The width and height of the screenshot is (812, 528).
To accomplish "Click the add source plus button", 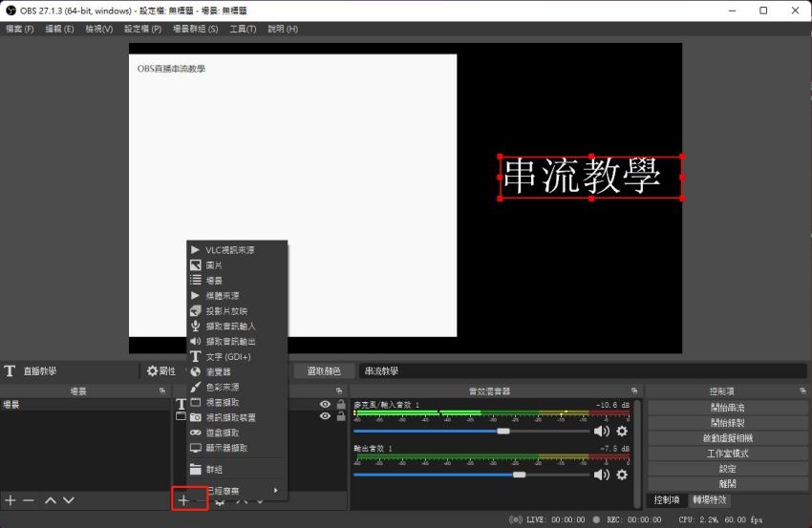I will 183,500.
